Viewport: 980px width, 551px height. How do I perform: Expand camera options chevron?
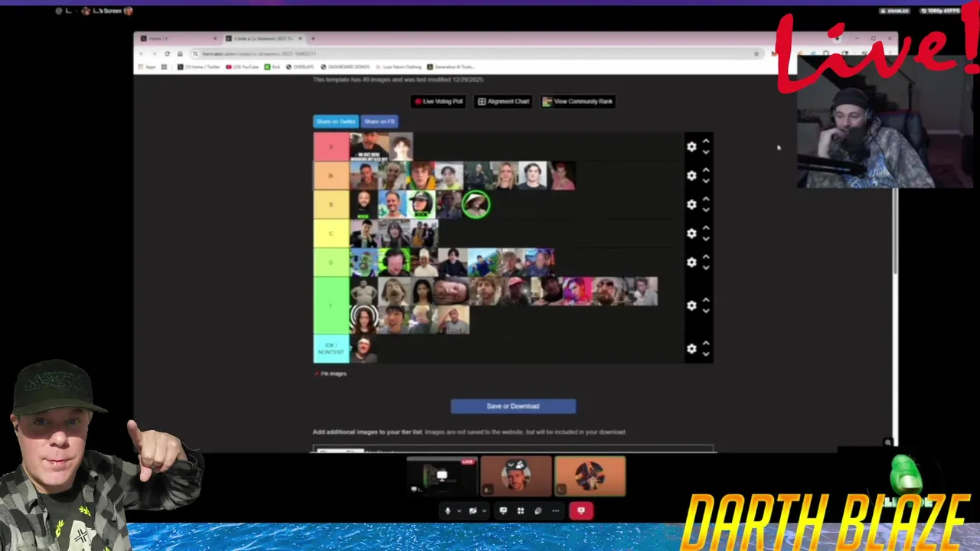coord(484,510)
